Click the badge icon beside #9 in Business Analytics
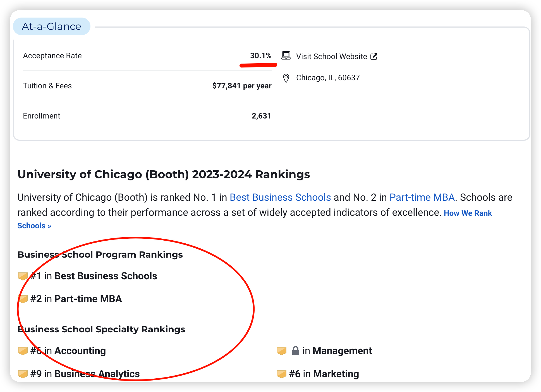Screen dimensions: 541x392 pyautogui.click(x=23, y=374)
